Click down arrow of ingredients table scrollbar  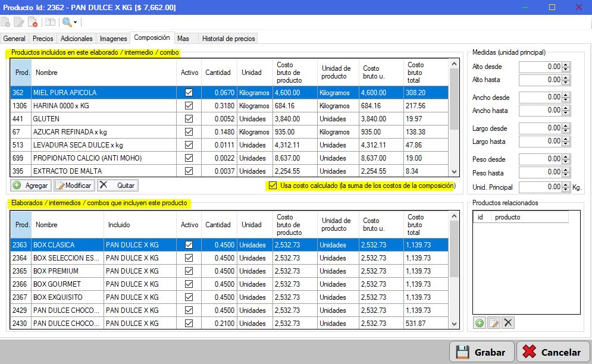(454, 172)
